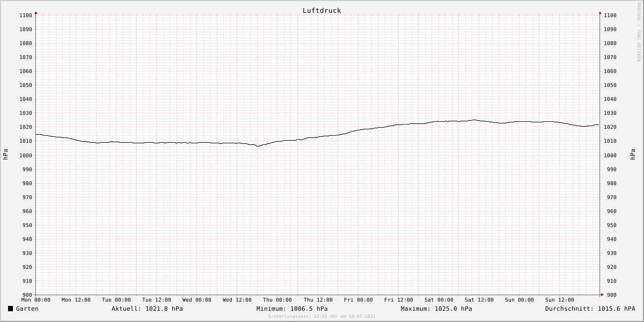Viewport: 644px width, 322px height.
Task: Select the Maximum: 1025.0 hPa value
Action: click(x=436, y=309)
